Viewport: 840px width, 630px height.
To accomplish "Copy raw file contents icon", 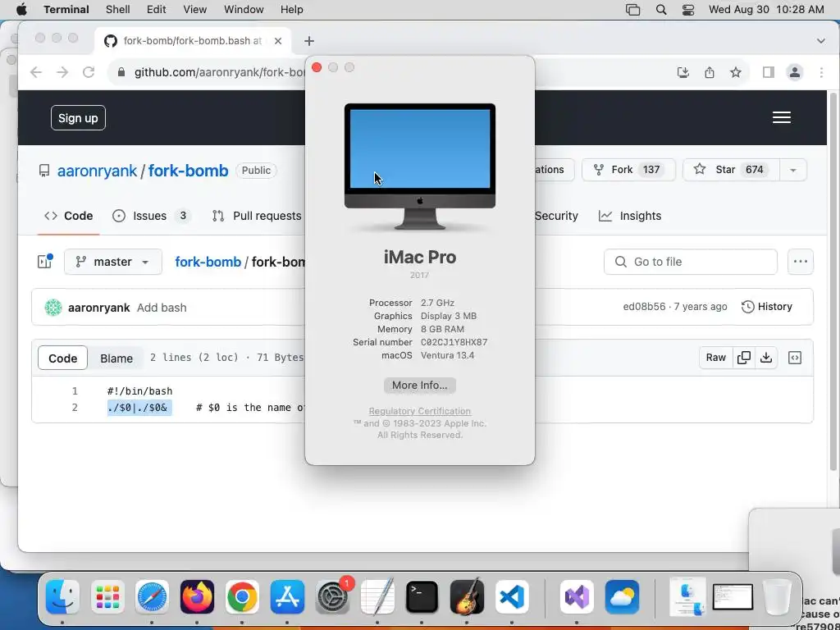I will pyautogui.click(x=743, y=358).
